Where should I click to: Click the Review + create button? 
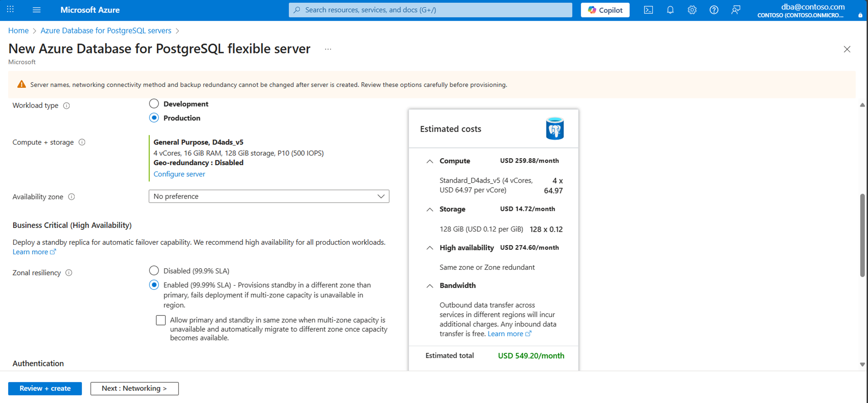(45, 388)
